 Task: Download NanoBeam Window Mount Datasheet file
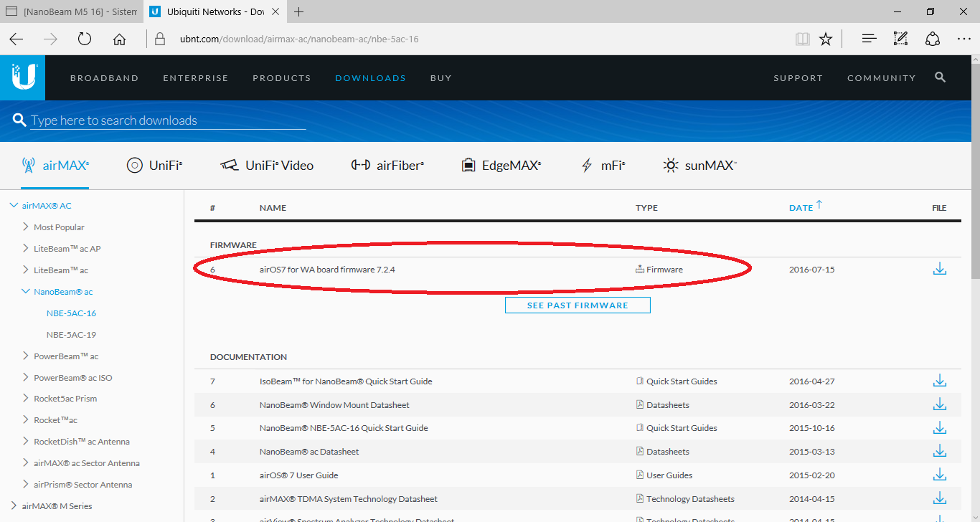940,404
